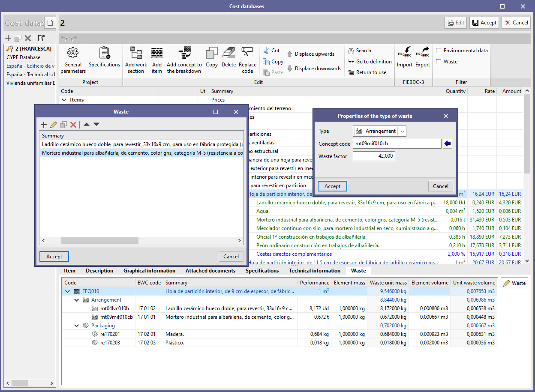Enable the Waste filter checkbox
Viewport: 535px width, 392px height.
(x=439, y=62)
